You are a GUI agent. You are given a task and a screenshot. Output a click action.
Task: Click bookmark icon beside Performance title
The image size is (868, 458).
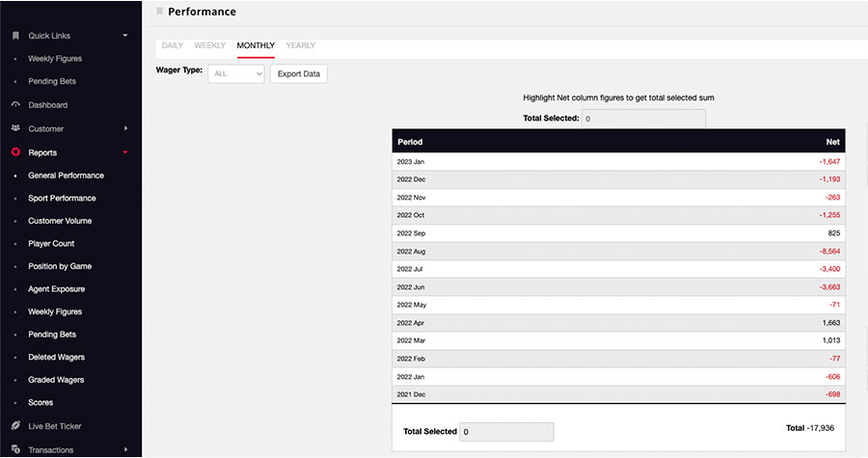coord(159,11)
